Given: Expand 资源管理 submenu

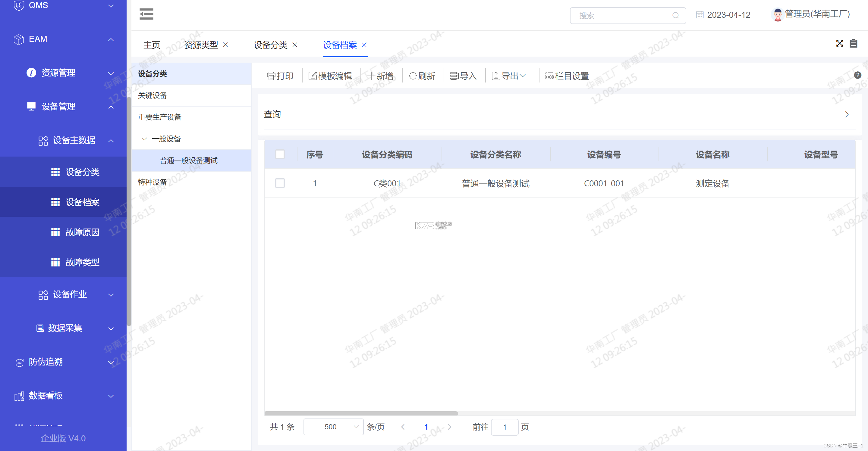Looking at the screenshot, I should pyautogui.click(x=63, y=73).
